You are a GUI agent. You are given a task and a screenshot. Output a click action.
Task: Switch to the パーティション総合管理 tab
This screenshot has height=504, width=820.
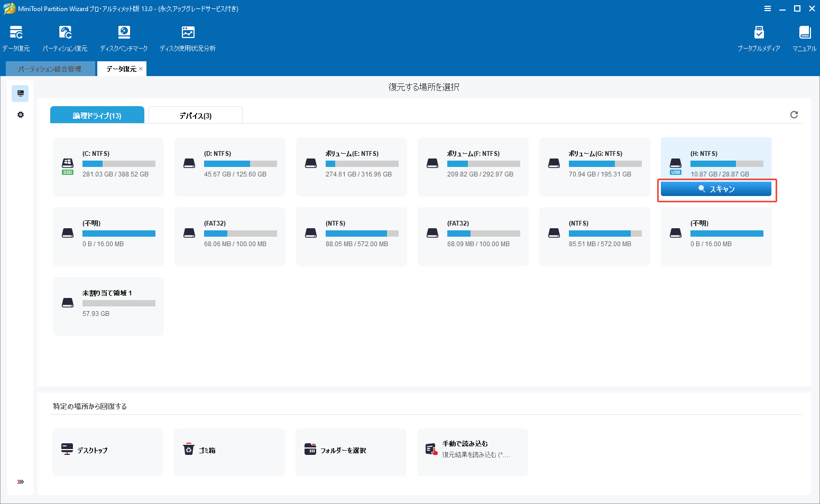(50, 68)
